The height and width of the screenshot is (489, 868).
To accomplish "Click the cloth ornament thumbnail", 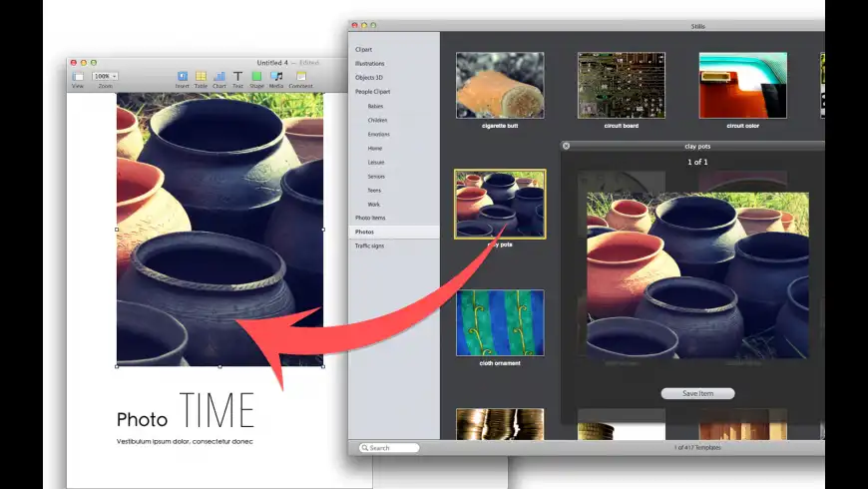I will [500, 323].
